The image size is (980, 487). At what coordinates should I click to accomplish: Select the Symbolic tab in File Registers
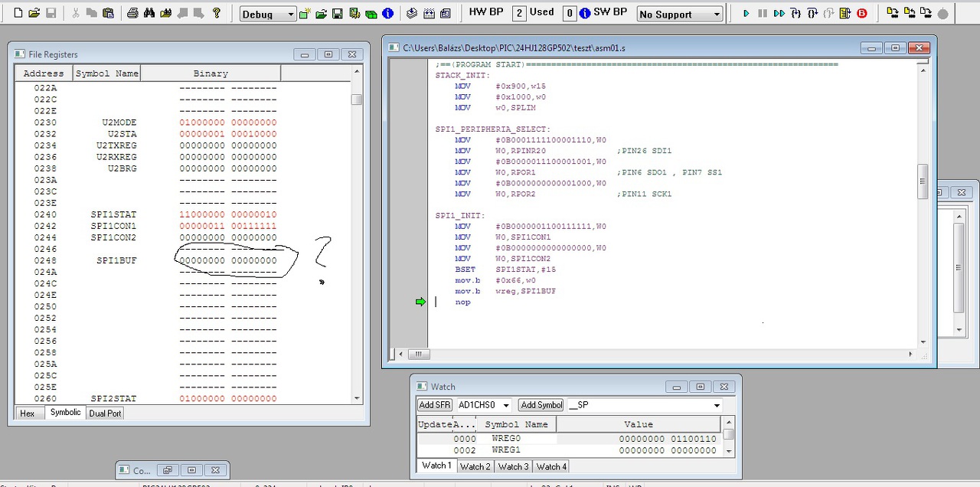tap(65, 413)
